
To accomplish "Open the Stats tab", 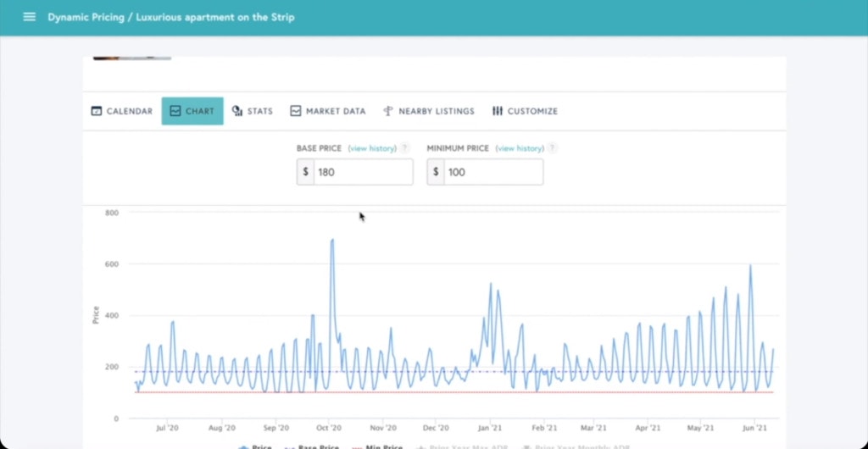I will click(x=253, y=111).
